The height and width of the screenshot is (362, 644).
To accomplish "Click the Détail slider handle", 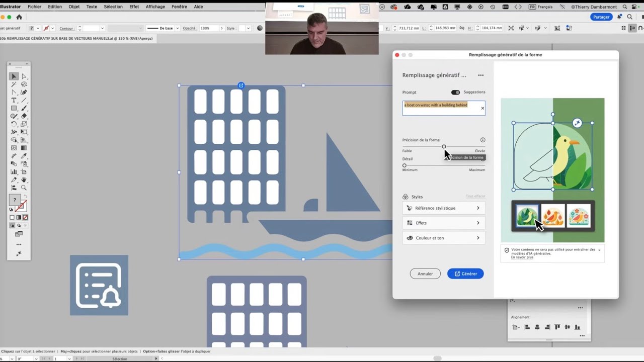I will coord(404,165).
